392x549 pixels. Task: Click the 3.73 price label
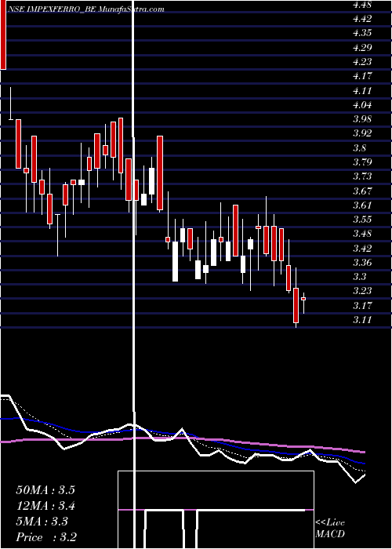pos(362,176)
